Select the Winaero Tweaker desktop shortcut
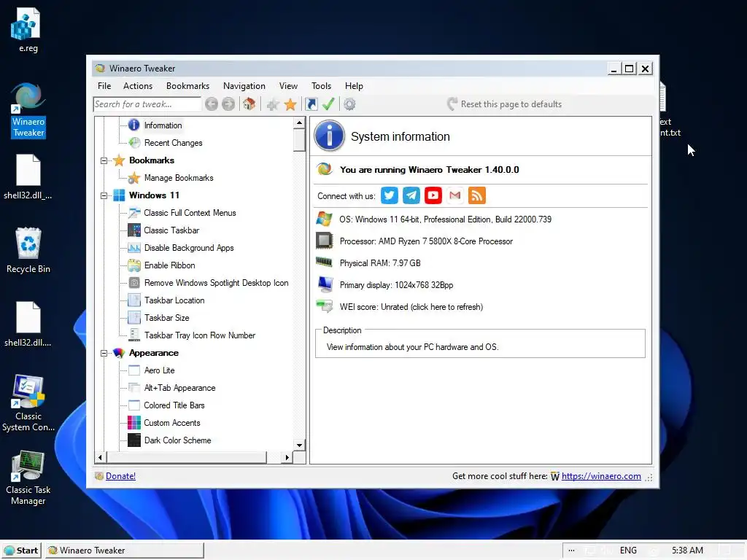Viewport: 747px width, 560px height. pyautogui.click(x=28, y=111)
